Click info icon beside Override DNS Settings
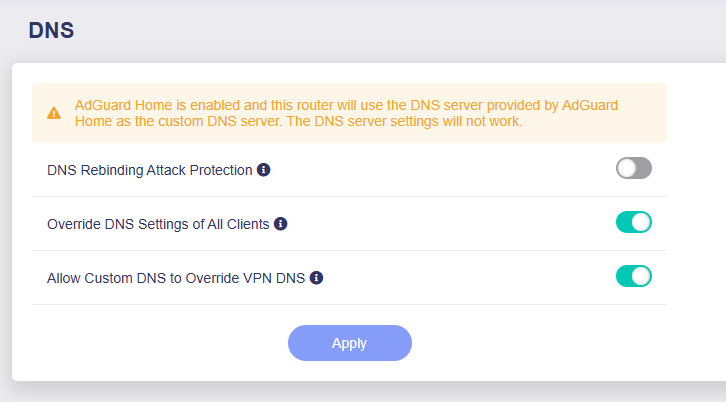This screenshot has height=402, width=726. (281, 224)
